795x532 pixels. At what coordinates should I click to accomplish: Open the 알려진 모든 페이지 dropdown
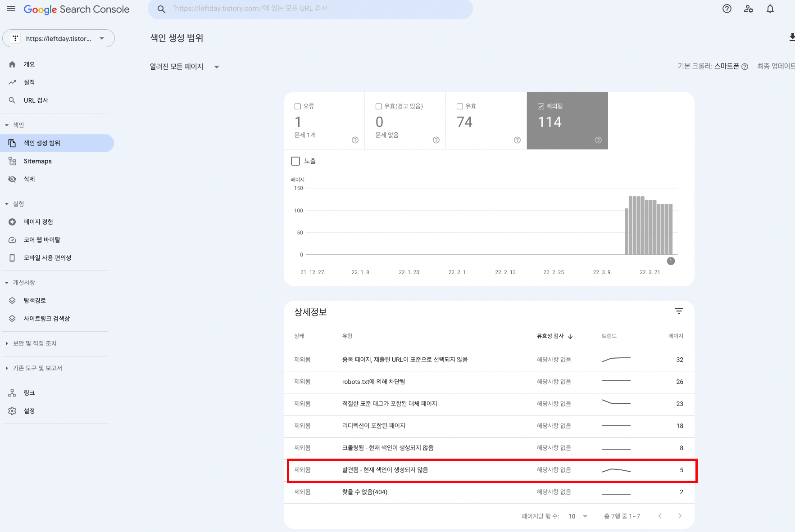(185, 67)
